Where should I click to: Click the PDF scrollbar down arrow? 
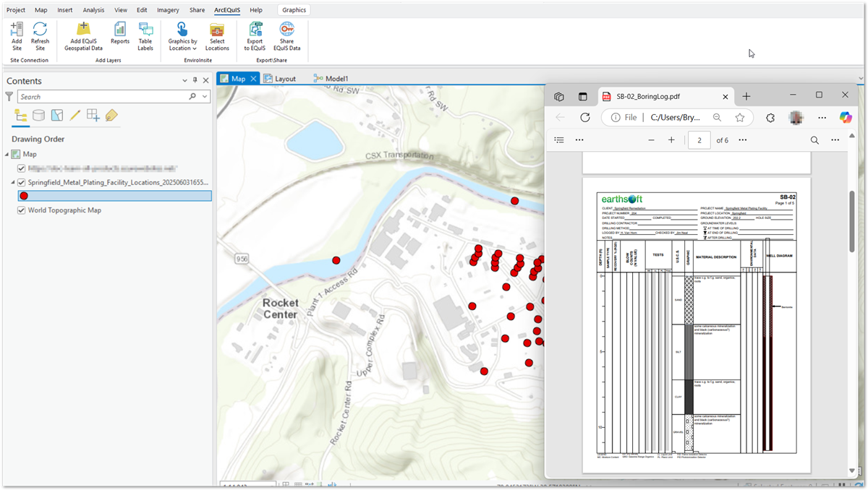pyautogui.click(x=851, y=471)
